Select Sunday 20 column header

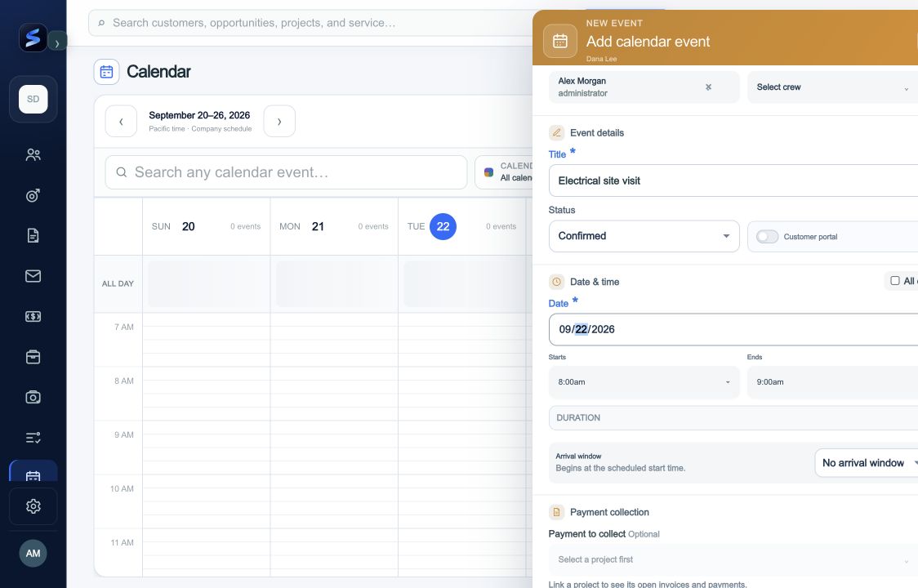pos(206,227)
